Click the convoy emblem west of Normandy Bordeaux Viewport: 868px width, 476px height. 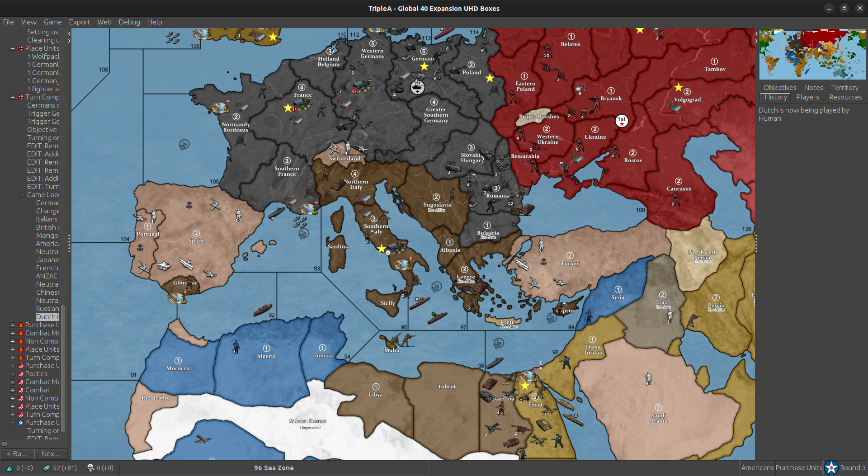tap(184, 145)
